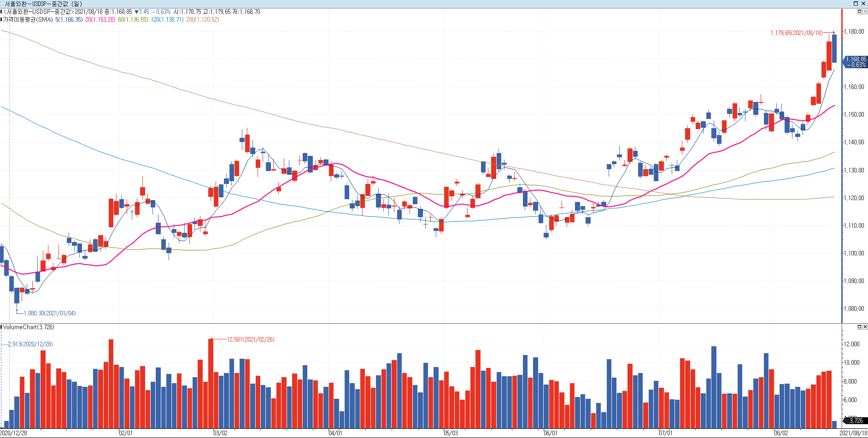Click the title bar grip handle
Screen dimensions: 868x438
tap(2, 4)
